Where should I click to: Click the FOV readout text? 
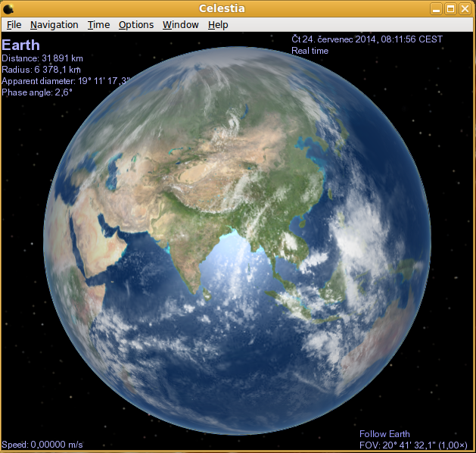pos(413,445)
